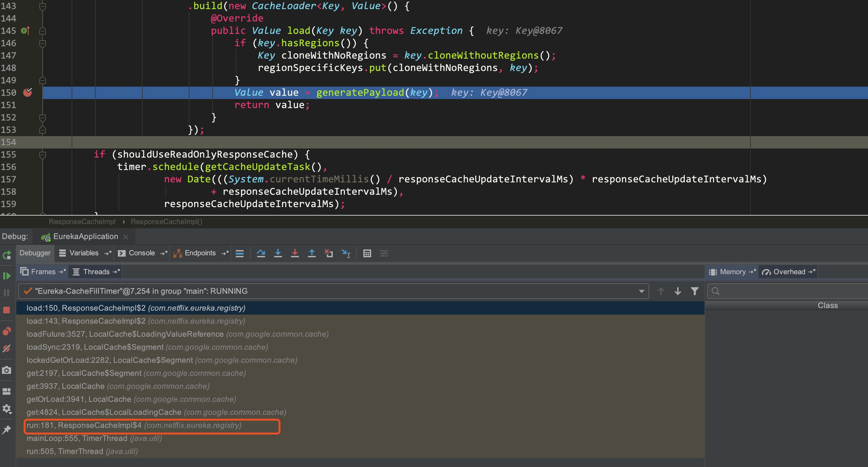Take a thread dump with the camera icon

click(7, 370)
